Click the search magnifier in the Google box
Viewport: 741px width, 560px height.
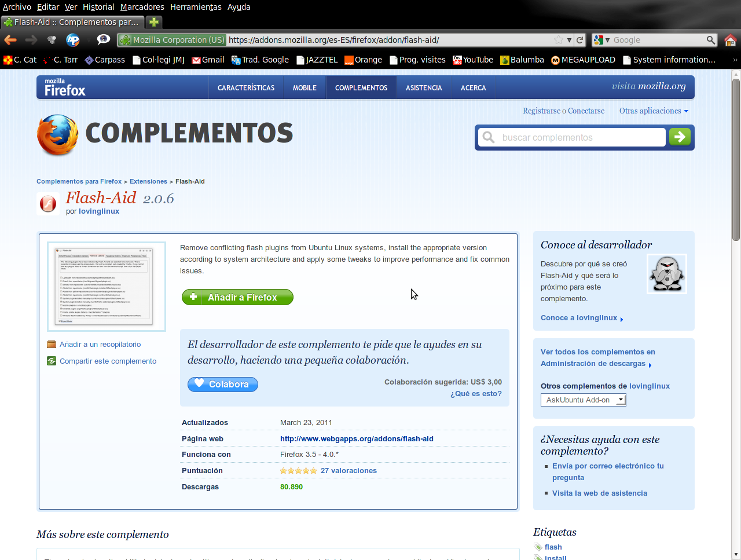[711, 40]
